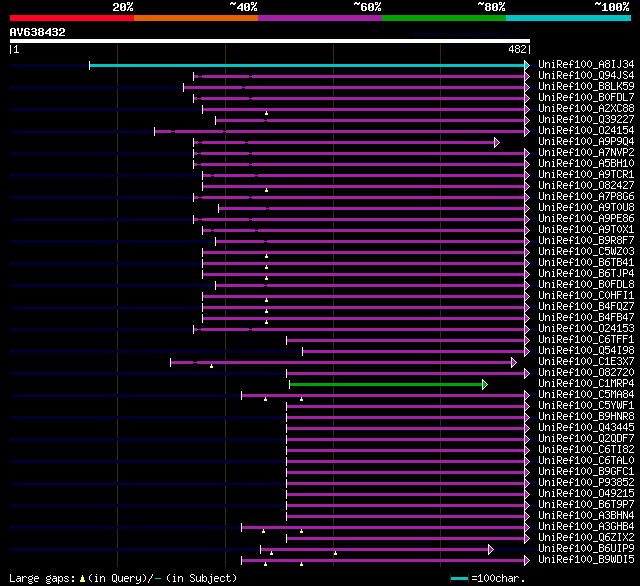Click the UniRef100_B9R8F7 label
This screenshot has height=586, width=640.
[x=586, y=241]
